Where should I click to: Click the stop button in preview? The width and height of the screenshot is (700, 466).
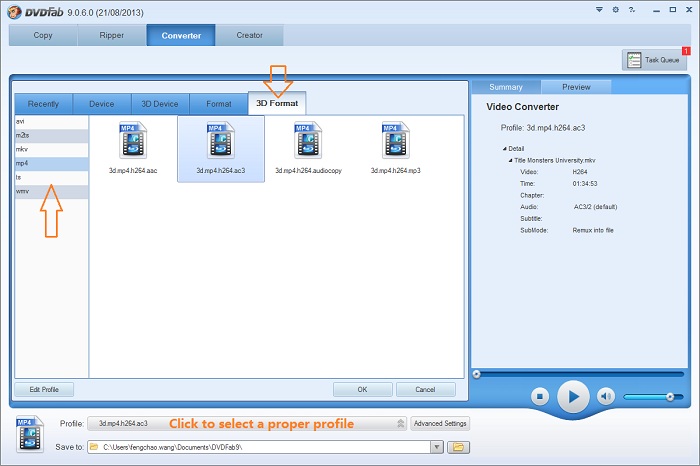tap(540, 396)
